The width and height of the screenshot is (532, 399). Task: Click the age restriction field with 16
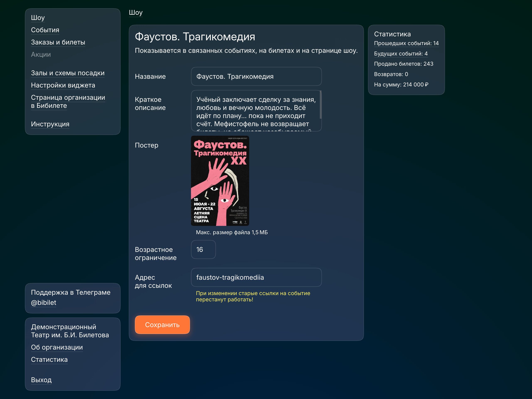point(203,250)
